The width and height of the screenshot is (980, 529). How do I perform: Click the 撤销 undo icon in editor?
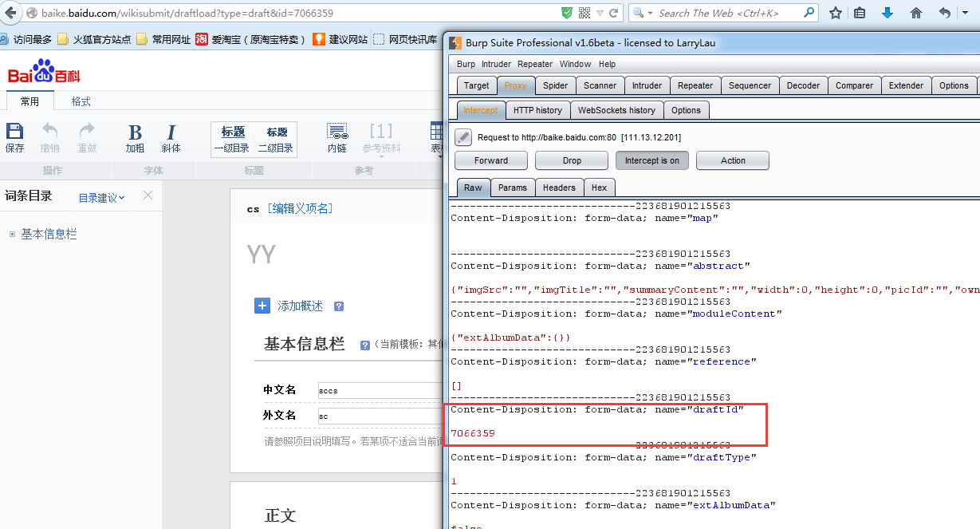coord(49,137)
